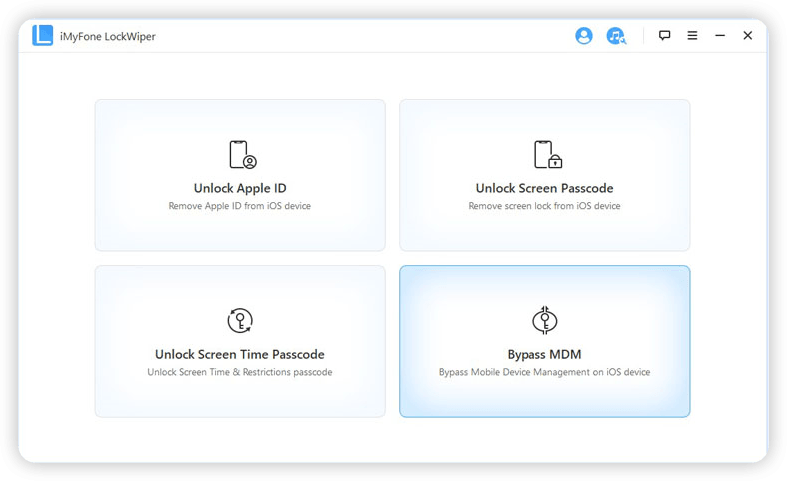The height and width of the screenshot is (481, 787).
Task: Choose the Bypass MDM heading
Action: tap(545, 354)
